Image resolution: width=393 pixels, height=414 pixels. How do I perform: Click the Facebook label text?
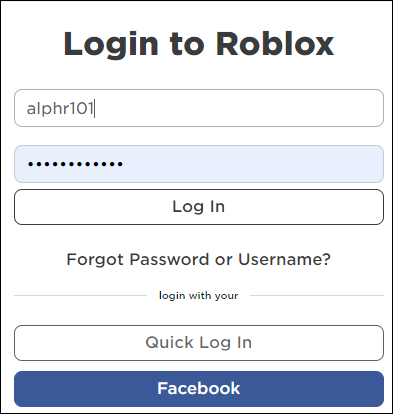[199, 388]
